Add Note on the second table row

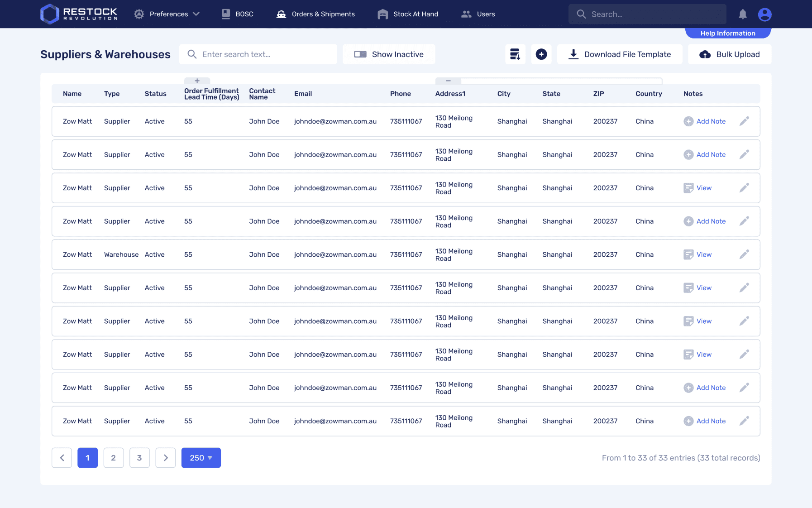pyautogui.click(x=705, y=154)
